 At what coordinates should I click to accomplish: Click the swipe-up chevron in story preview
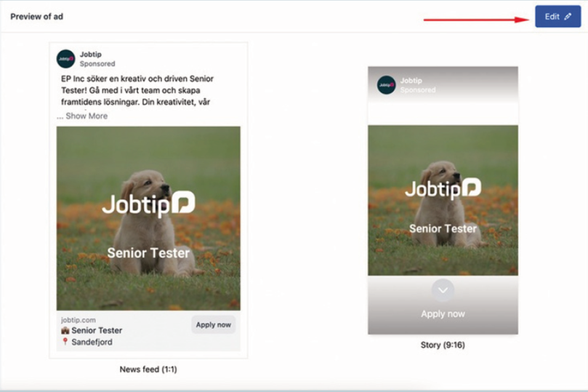click(x=443, y=290)
